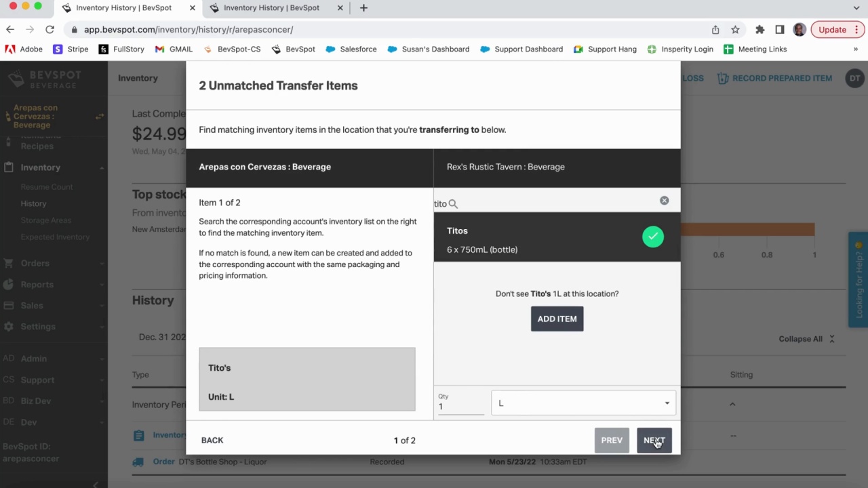Open BevSpot-CS bookmark

(232, 49)
